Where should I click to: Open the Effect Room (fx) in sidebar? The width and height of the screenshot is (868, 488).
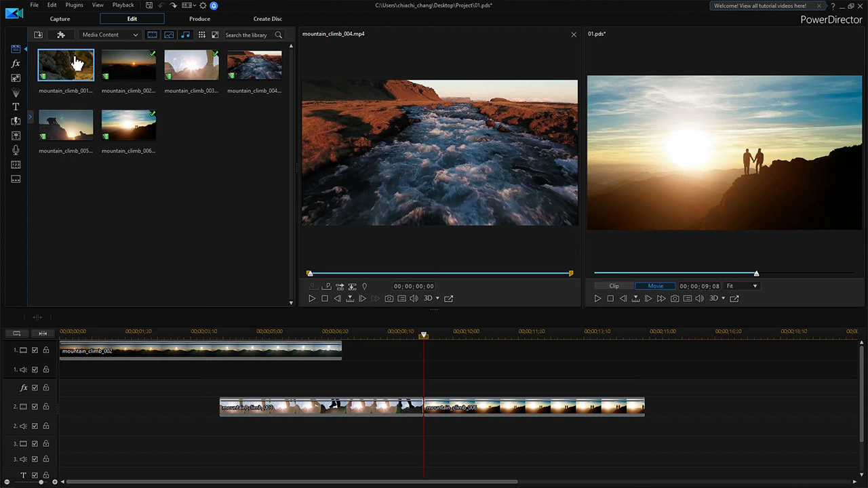click(16, 64)
